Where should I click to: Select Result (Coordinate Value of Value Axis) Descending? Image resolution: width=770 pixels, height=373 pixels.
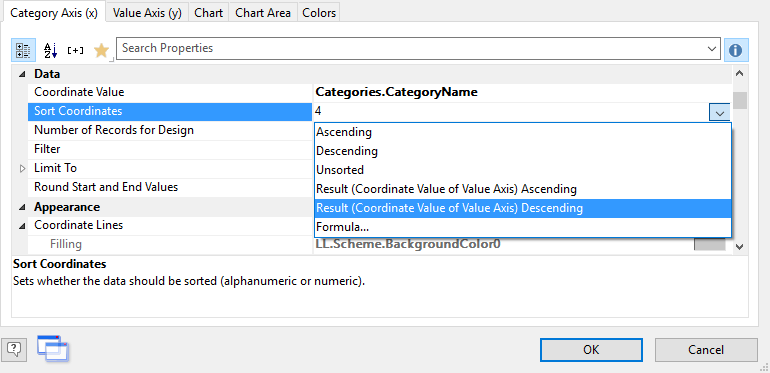[522, 208]
